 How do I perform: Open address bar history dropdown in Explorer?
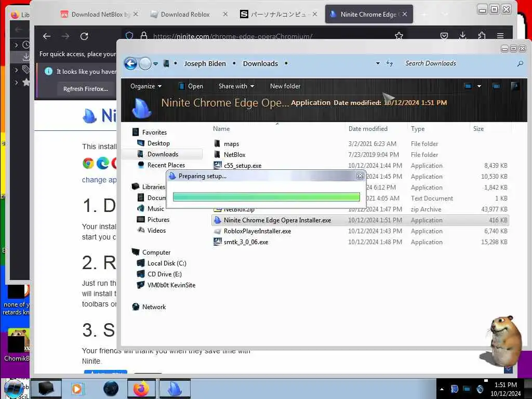(378, 63)
